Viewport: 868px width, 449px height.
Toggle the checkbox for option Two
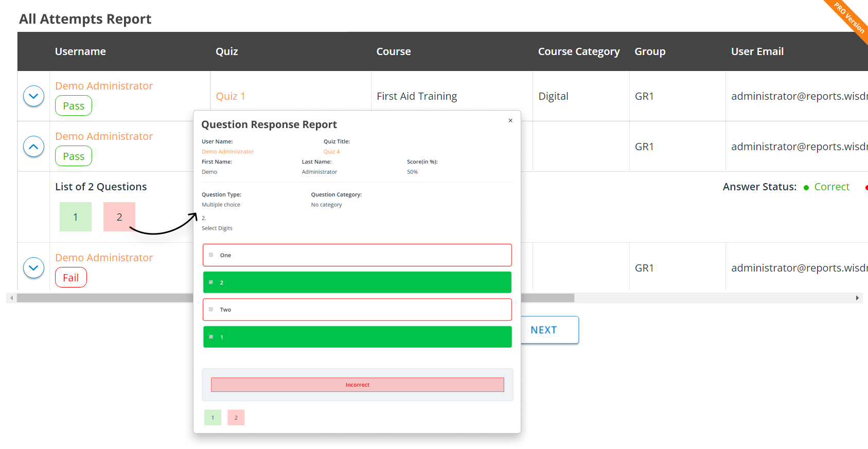tap(211, 310)
